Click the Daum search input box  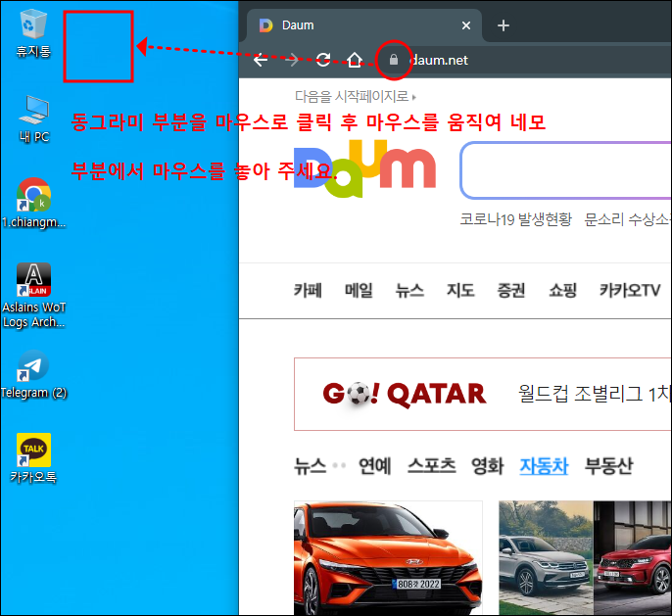[x=566, y=170]
